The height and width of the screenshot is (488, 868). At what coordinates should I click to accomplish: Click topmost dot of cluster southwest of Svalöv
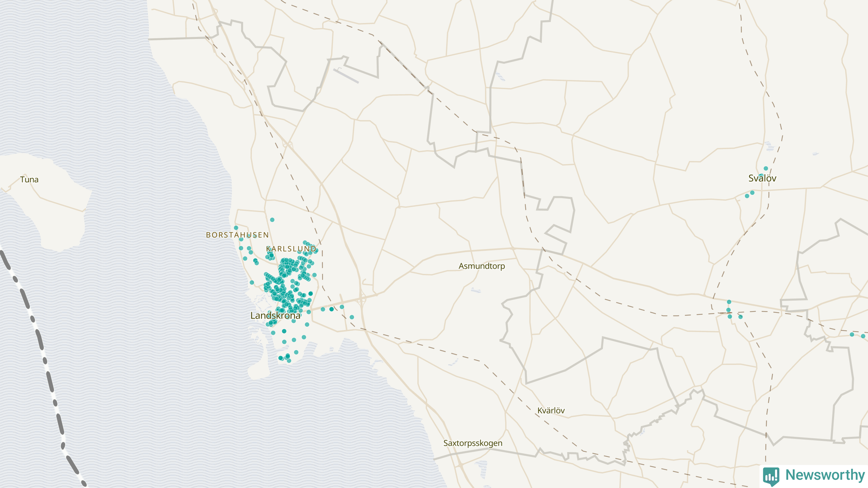point(729,302)
